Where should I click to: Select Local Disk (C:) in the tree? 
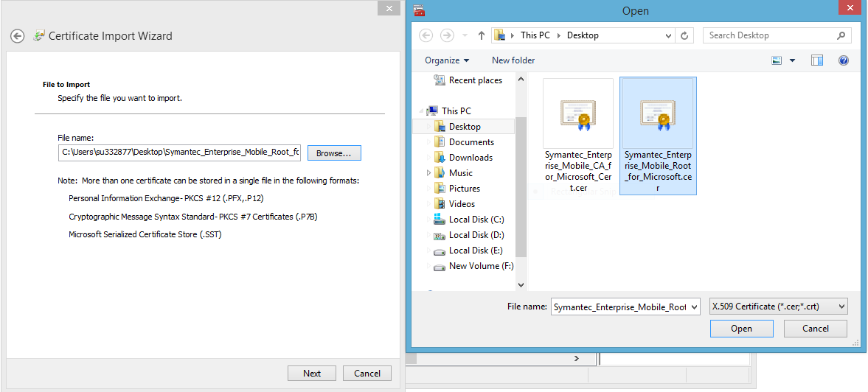coord(476,220)
